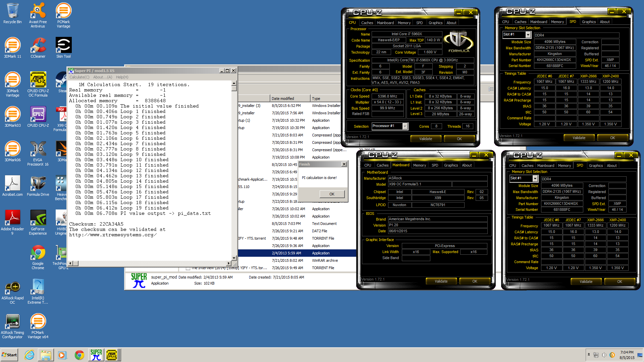The height and width of the screenshot is (362, 644).
Task: Open the purple CPUID CPU-Z desktop icon
Action: [x=38, y=117]
